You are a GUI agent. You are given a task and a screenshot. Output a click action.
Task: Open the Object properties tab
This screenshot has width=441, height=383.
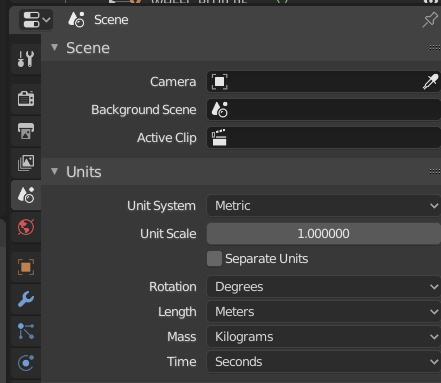pyautogui.click(x=26, y=267)
